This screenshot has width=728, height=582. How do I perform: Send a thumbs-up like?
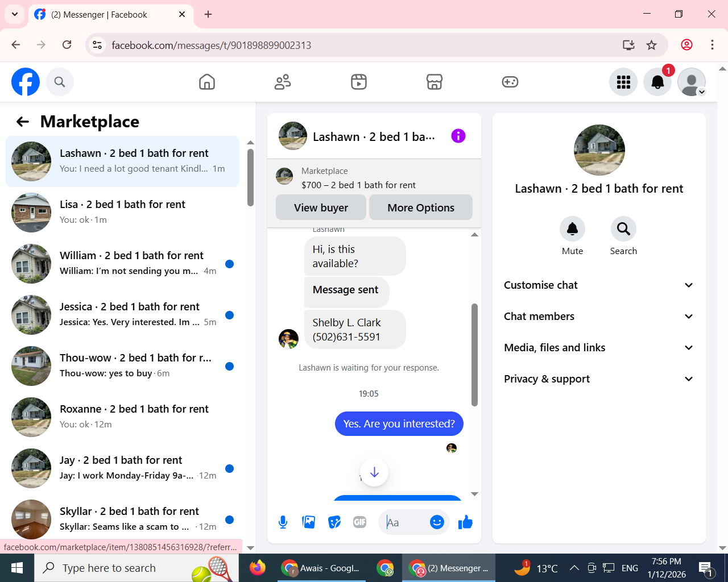point(465,522)
